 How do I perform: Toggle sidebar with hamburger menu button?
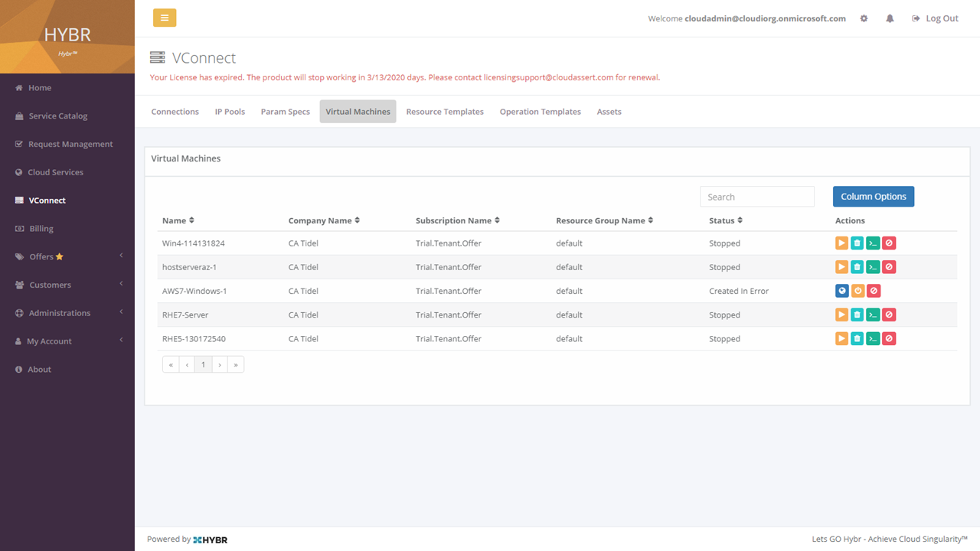pyautogui.click(x=165, y=18)
